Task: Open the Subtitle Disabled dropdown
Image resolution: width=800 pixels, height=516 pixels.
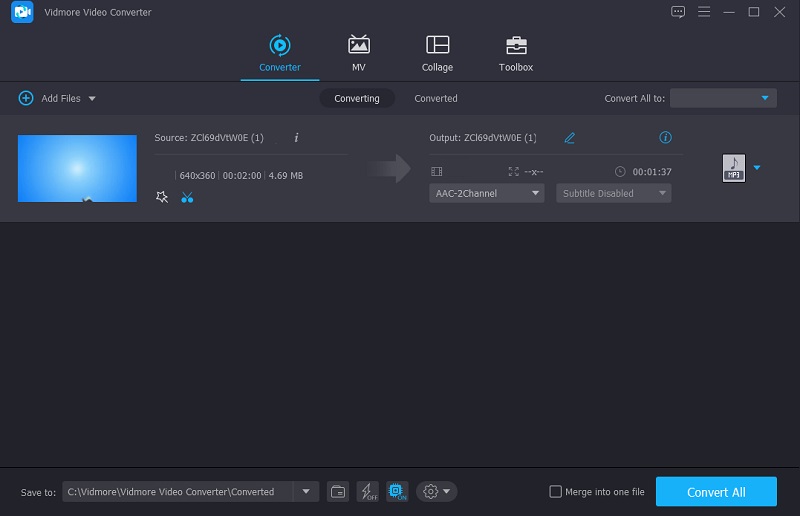Action: pyautogui.click(x=613, y=193)
